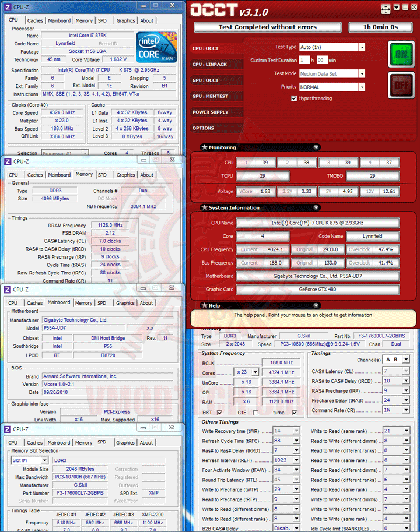
Task: Open the OPTIONS tab in OCCT
Action: [216, 128]
